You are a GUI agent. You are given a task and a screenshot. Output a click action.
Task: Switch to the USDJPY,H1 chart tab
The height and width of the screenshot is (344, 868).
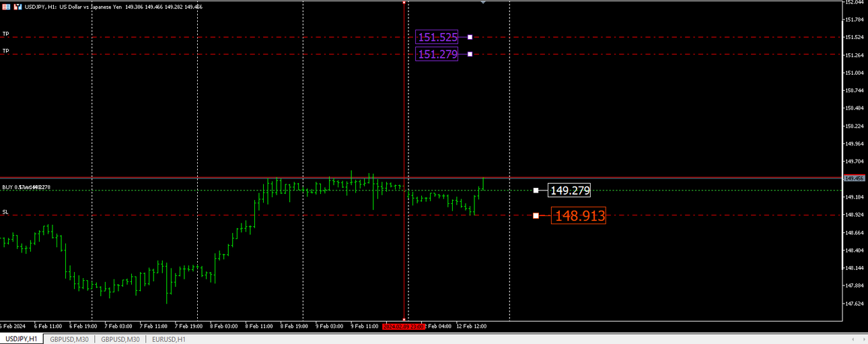click(x=22, y=339)
